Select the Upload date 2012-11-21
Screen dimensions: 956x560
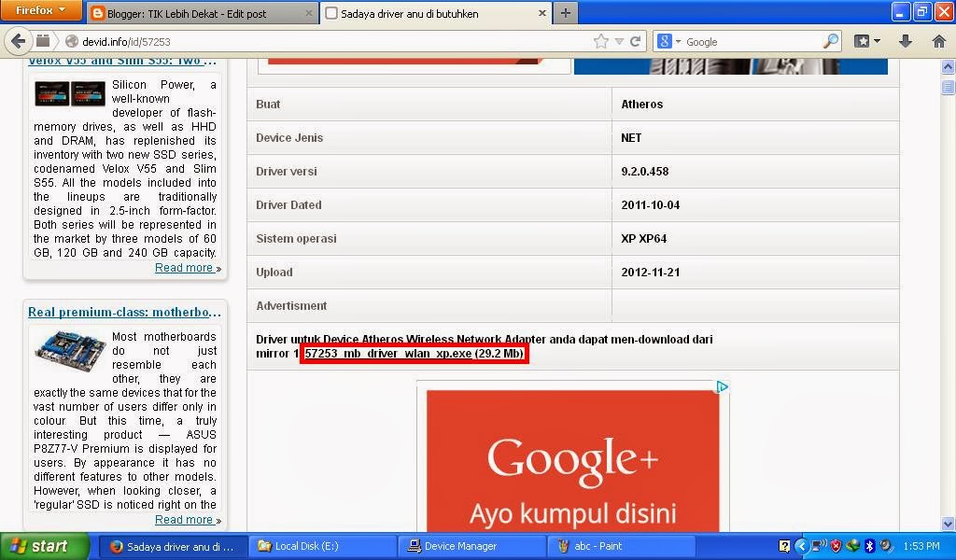[650, 272]
